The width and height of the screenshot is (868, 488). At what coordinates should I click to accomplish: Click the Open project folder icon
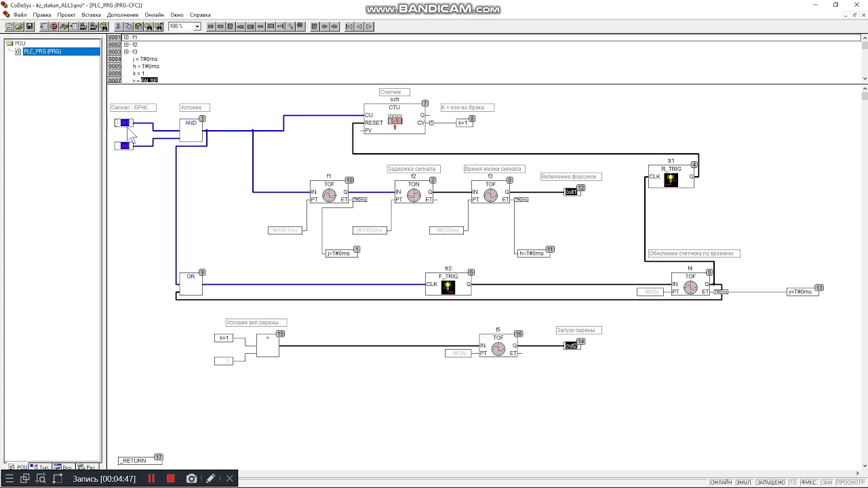pos(20,26)
